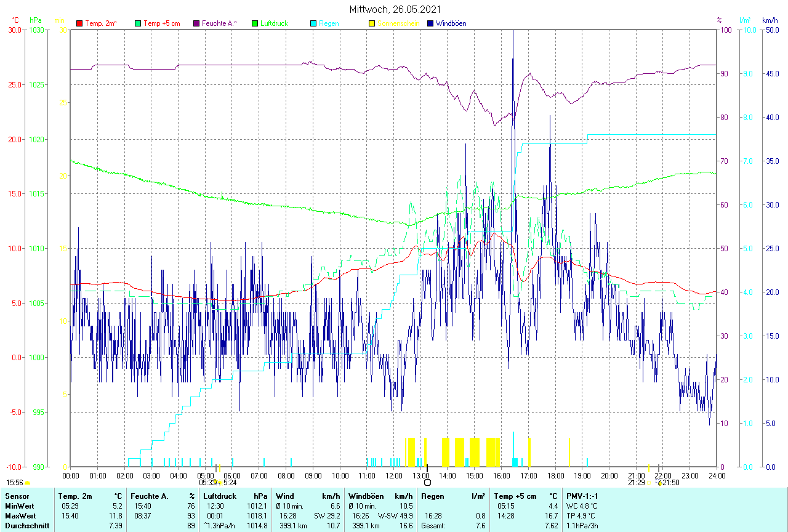Click the 05:29 minimum temperature time
This screenshot has height=532, width=788.
70,506
